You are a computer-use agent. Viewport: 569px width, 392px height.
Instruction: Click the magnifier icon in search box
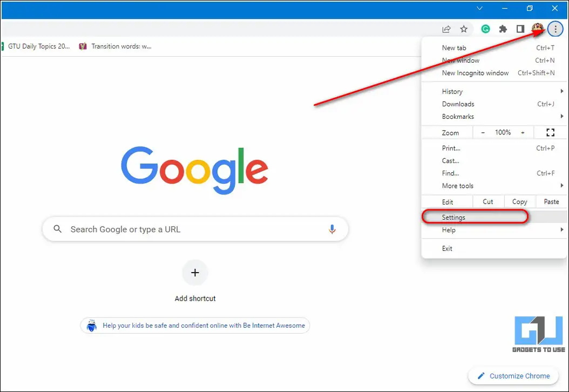point(57,229)
